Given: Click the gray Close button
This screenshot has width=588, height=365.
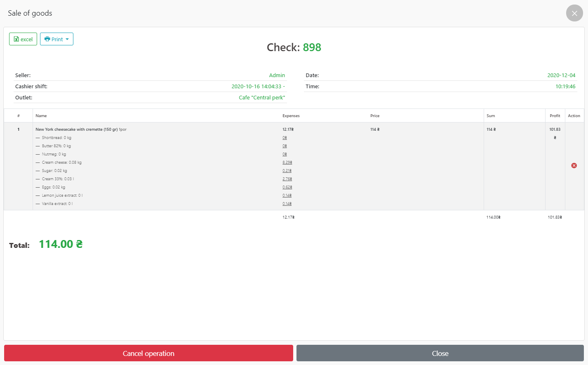Looking at the screenshot, I should (x=440, y=353).
